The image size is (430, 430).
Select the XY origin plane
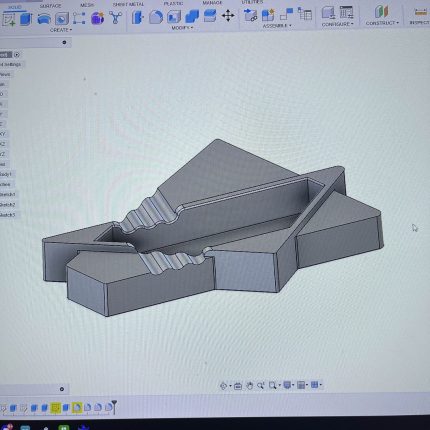coord(3,134)
